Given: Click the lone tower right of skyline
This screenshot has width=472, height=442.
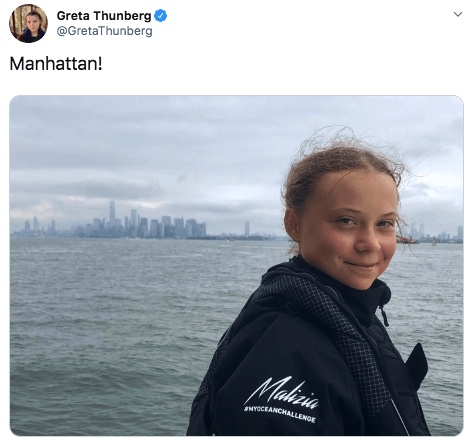Looking at the screenshot, I should click(247, 229).
